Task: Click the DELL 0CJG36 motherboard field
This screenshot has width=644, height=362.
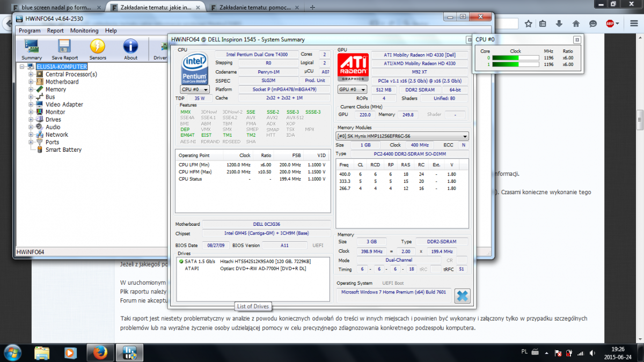Action: click(x=267, y=224)
